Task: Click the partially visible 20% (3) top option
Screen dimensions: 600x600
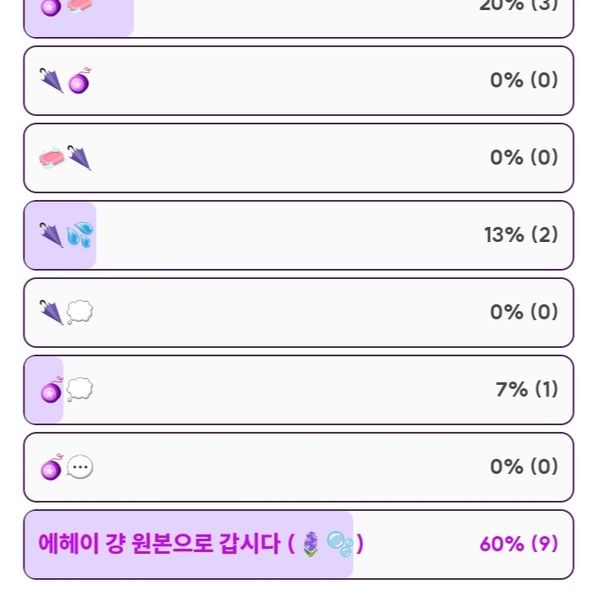Action: click(298, 14)
